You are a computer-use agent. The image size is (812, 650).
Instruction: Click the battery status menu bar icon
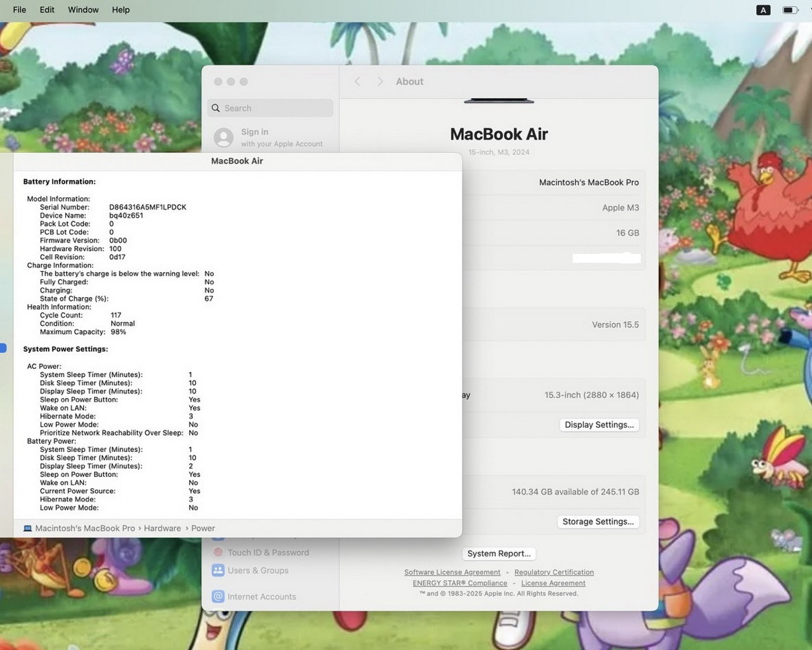(x=790, y=10)
